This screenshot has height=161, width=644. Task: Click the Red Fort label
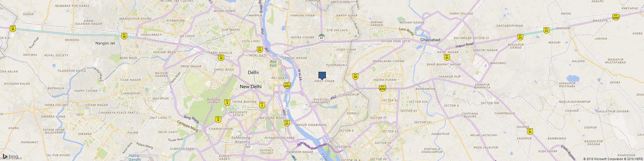tap(273, 63)
